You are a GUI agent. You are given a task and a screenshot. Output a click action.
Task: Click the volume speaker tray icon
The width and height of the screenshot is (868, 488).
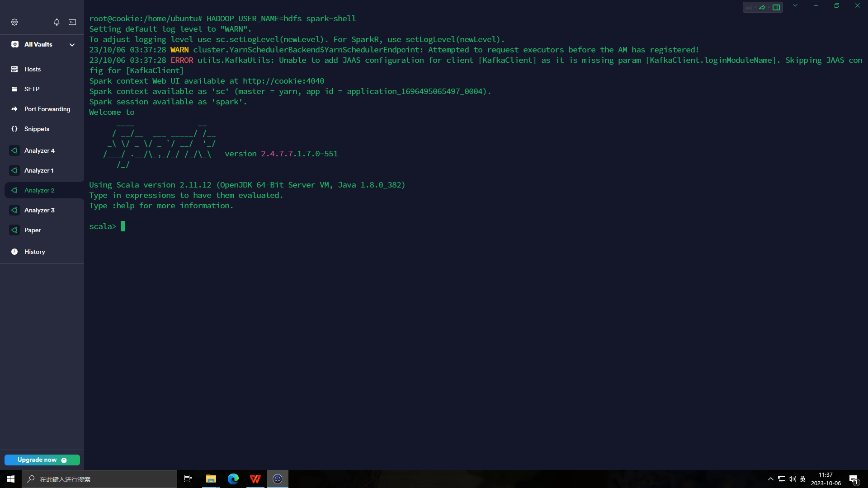tap(792, 479)
